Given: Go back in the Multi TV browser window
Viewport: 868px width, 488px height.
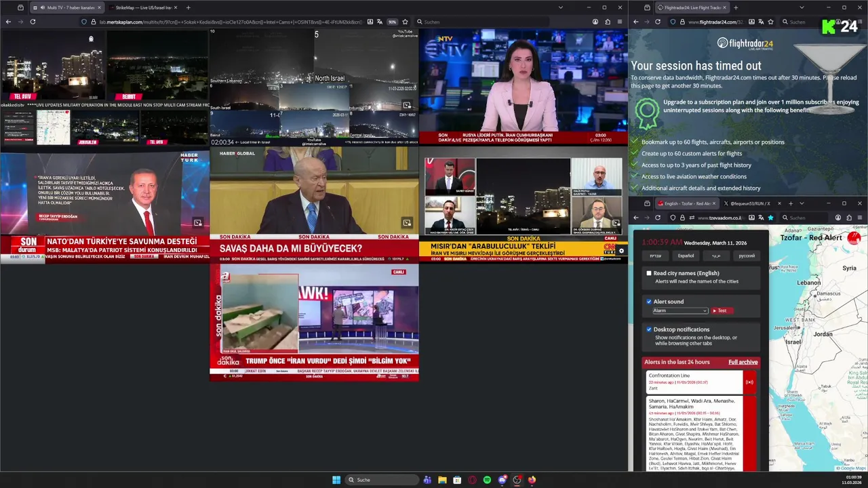Looking at the screenshot, I should click(8, 22).
